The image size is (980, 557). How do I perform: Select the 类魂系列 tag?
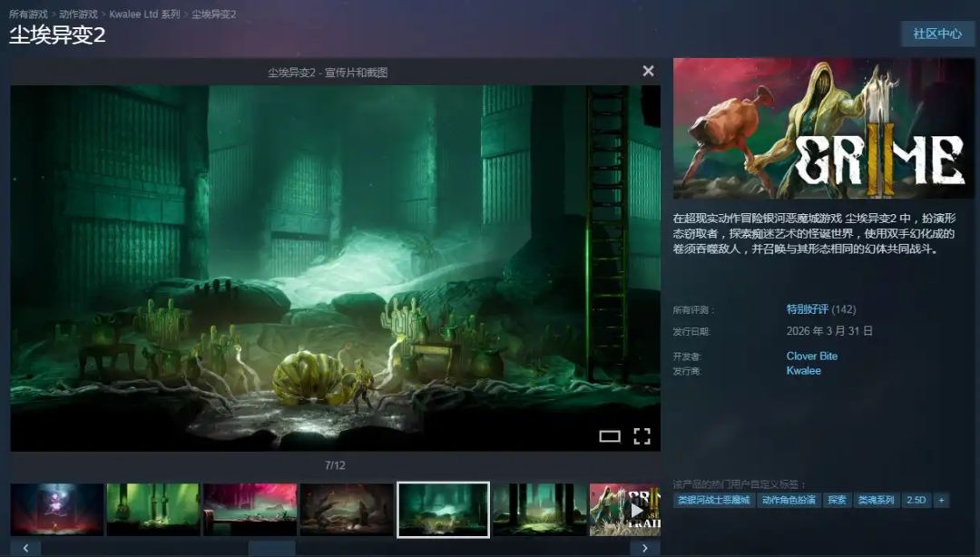pos(877,500)
